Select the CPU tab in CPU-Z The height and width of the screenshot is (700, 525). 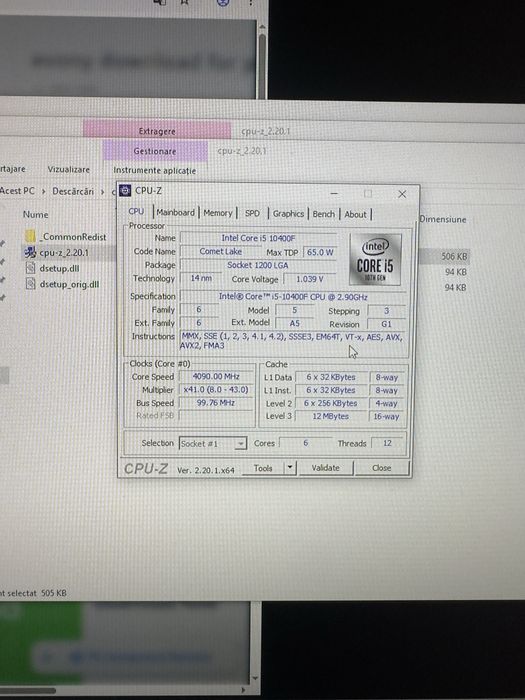point(136,212)
